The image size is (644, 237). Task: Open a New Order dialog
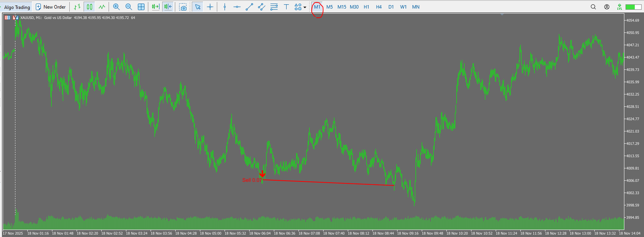point(51,7)
